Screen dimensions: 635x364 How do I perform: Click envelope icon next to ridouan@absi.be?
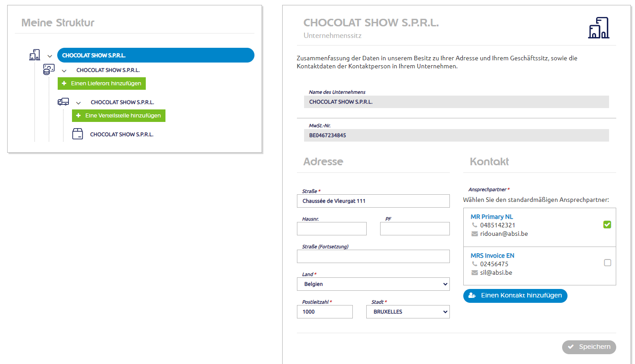coord(474,234)
